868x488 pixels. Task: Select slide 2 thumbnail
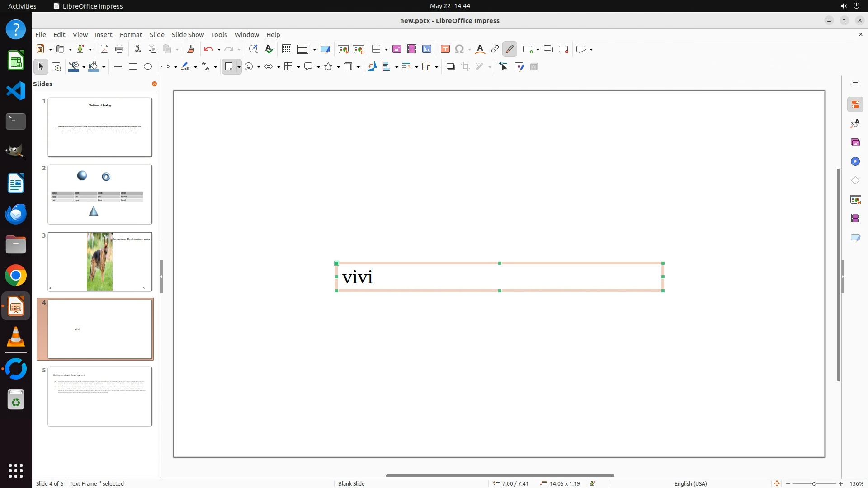click(x=100, y=194)
